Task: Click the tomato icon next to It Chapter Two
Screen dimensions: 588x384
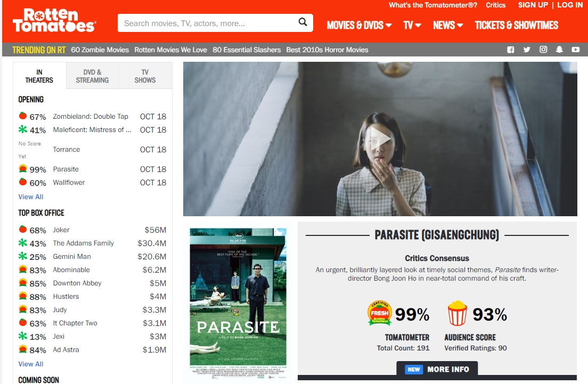Action: [23, 323]
